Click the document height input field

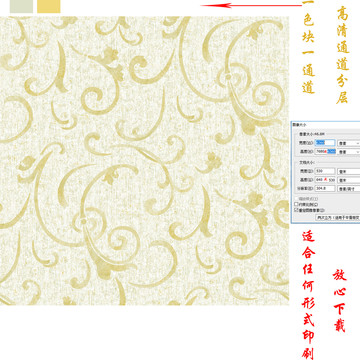(x=325, y=180)
